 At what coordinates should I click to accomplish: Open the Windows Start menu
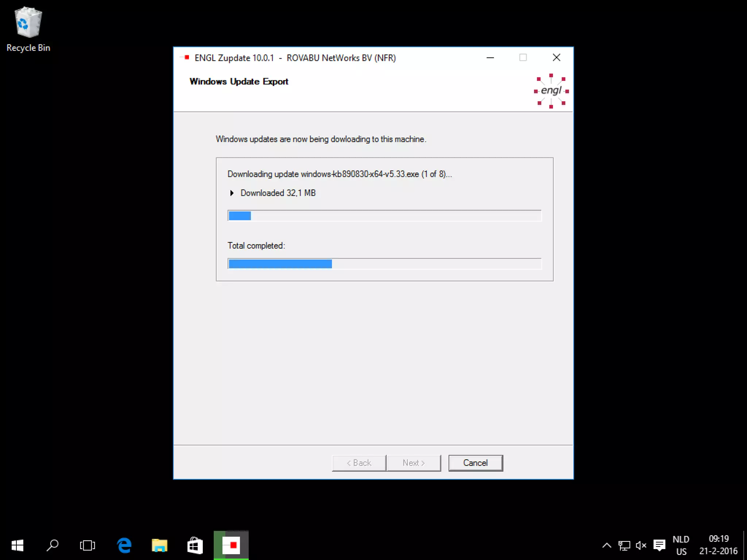tap(18, 545)
